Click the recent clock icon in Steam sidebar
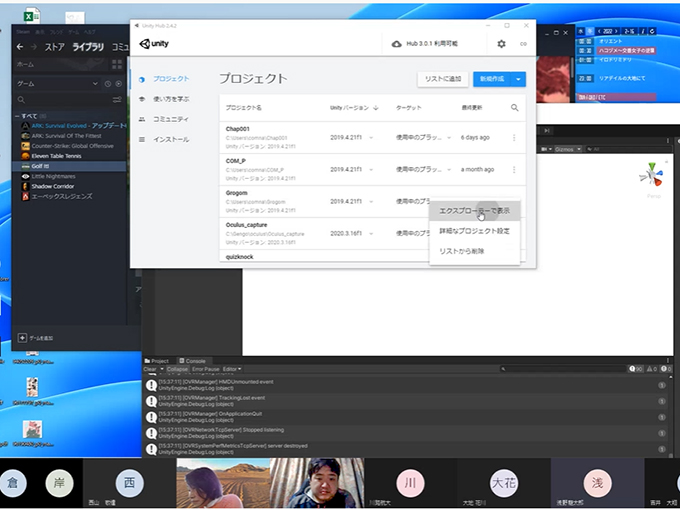Screen dimensions: 680x510 point(108,84)
